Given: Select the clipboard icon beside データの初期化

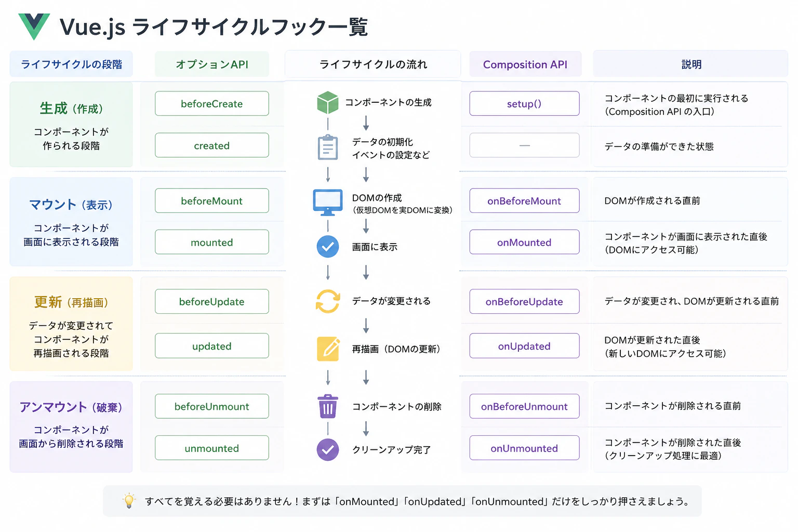Looking at the screenshot, I should [328, 147].
